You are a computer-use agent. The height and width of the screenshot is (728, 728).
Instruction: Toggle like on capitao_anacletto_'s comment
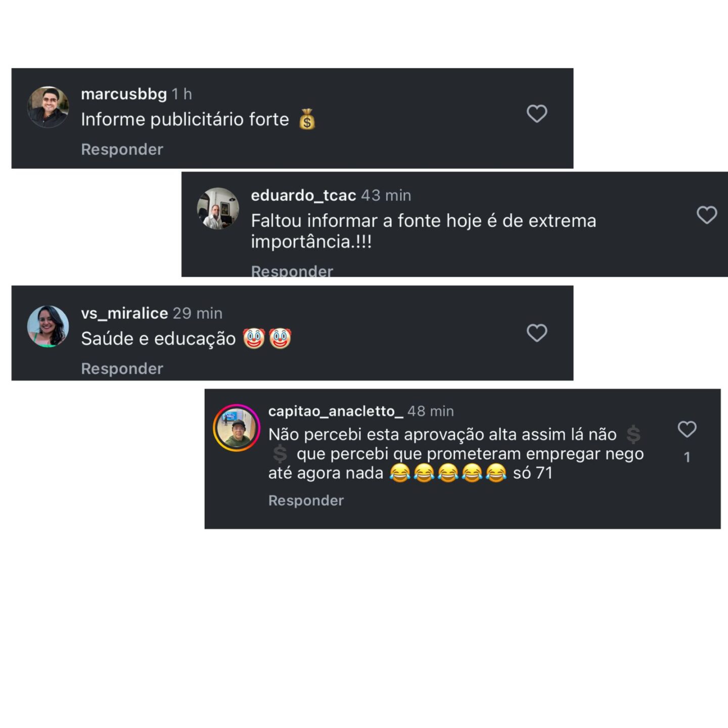click(x=687, y=429)
